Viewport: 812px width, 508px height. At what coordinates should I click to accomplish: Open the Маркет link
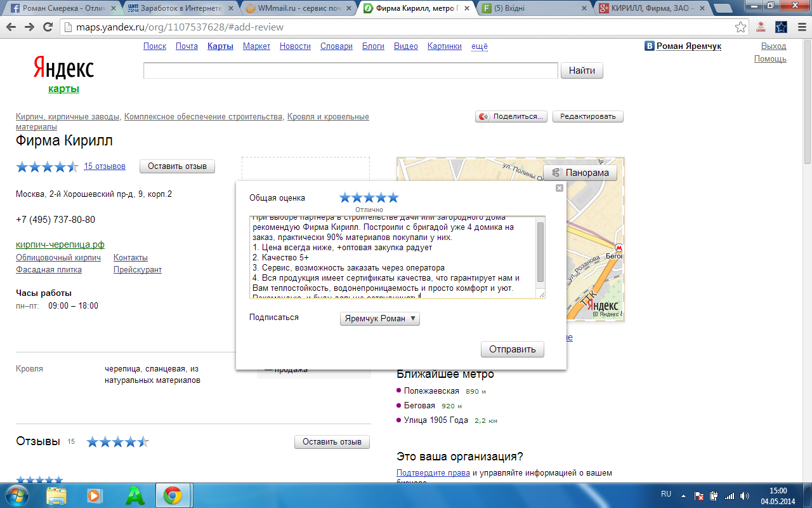pyautogui.click(x=256, y=46)
